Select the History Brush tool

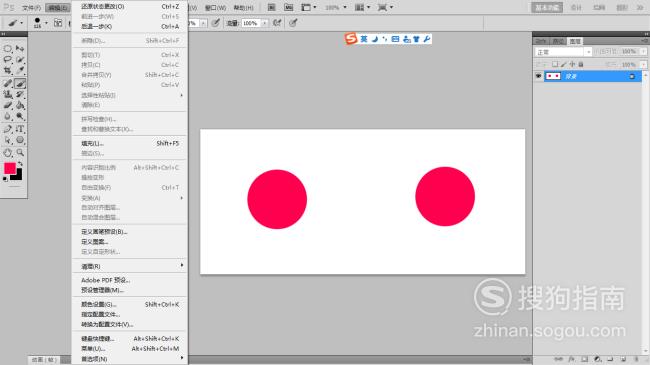(20, 94)
